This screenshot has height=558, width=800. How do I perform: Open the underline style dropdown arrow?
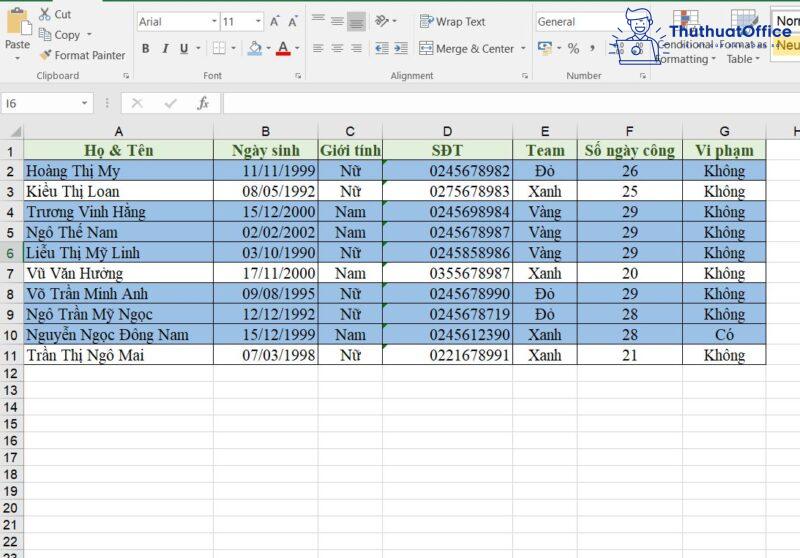click(x=198, y=48)
